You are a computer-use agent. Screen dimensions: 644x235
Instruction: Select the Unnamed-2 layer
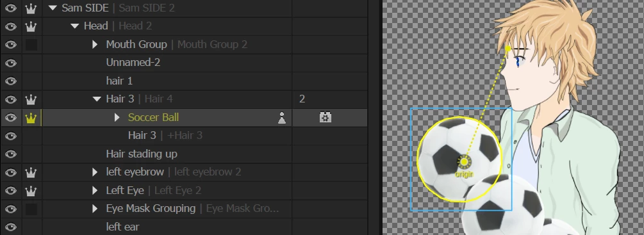point(133,63)
